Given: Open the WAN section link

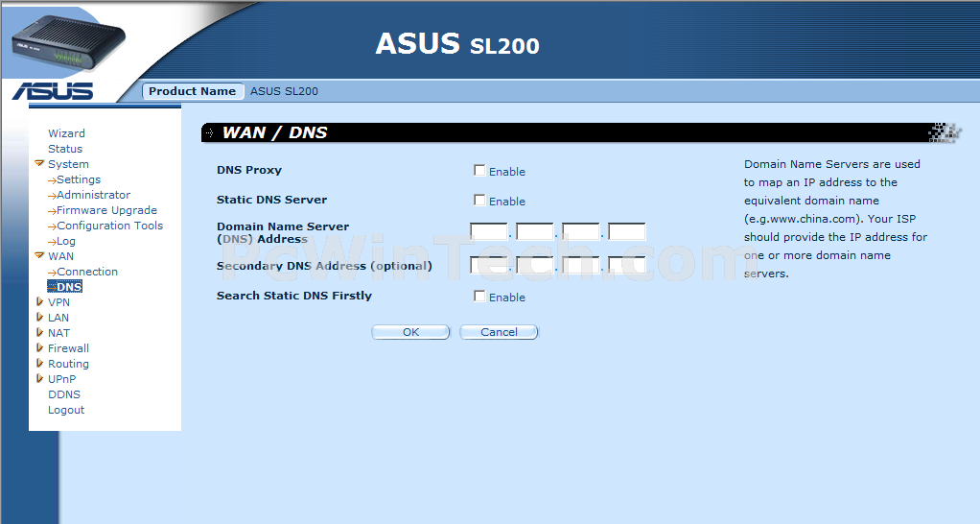Looking at the screenshot, I should point(60,255).
